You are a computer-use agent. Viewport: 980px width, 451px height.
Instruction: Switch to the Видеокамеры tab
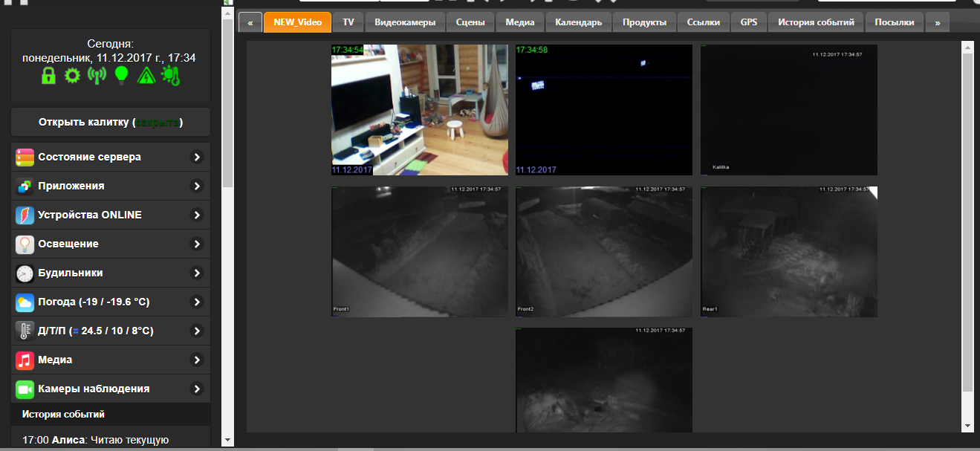coord(405,22)
